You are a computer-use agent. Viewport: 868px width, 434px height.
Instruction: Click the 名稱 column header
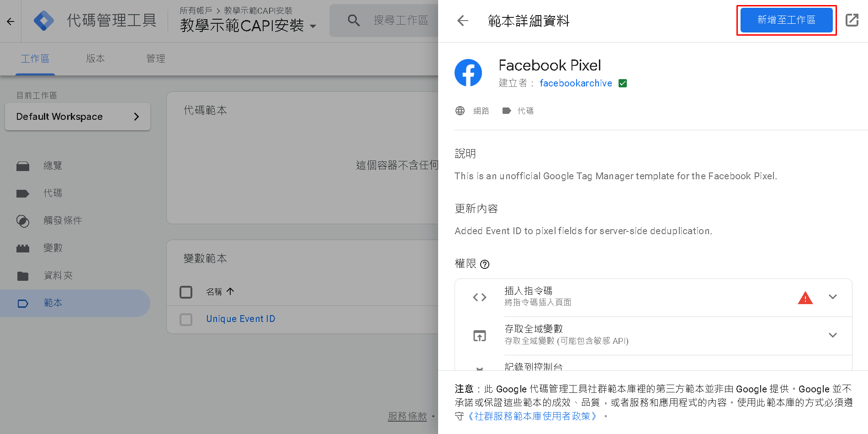pyautogui.click(x=214, y=292)
